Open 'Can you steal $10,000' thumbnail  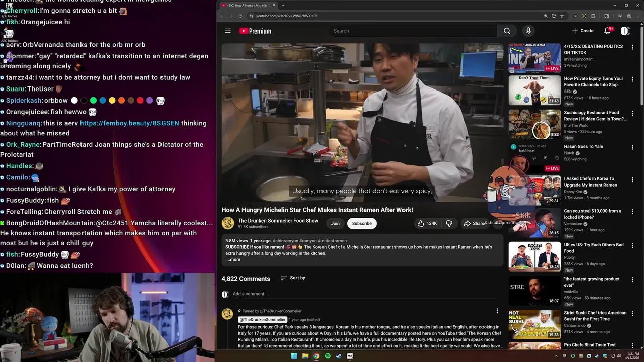pyautogui.click(x=534, y=222)
